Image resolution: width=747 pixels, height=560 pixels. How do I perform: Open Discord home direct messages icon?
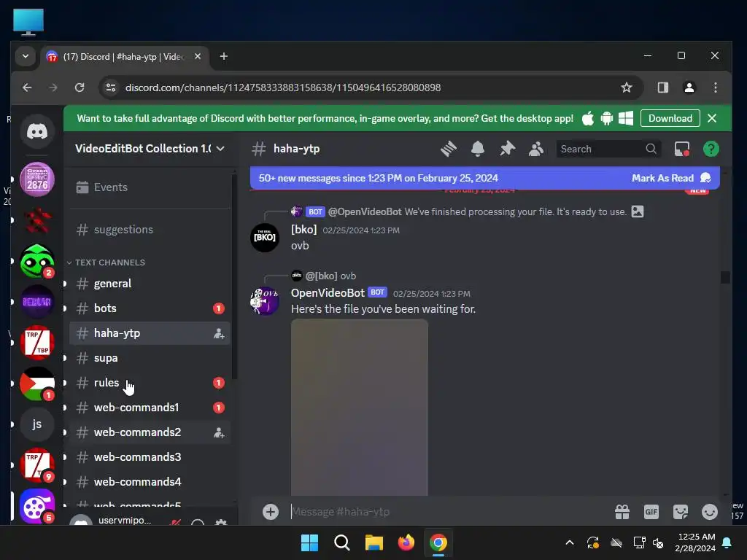[x=37, y=131]
